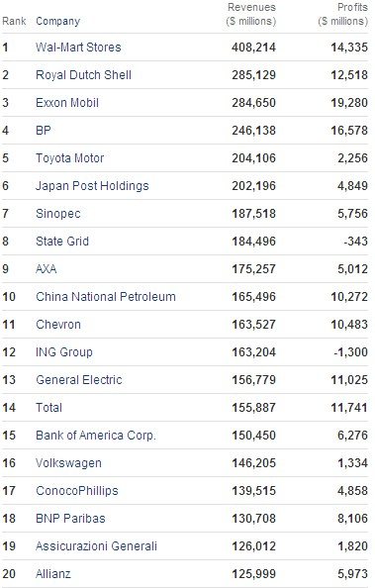
Task: Open the Chevron company page
Action: click(x=58, y=325)
